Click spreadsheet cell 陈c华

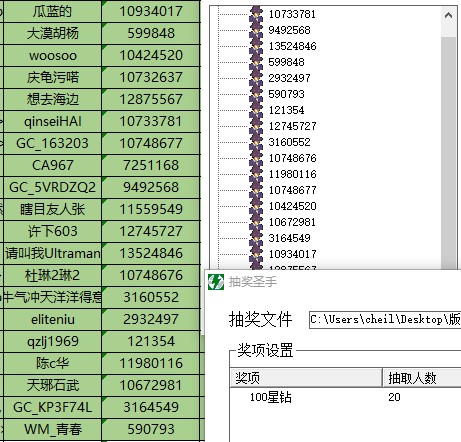52,363
